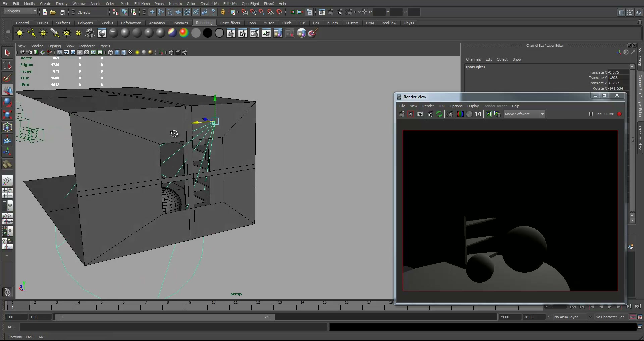Toggle the selection lock icon
This screenshot has height=341, width=644.
tap(223, 12)
